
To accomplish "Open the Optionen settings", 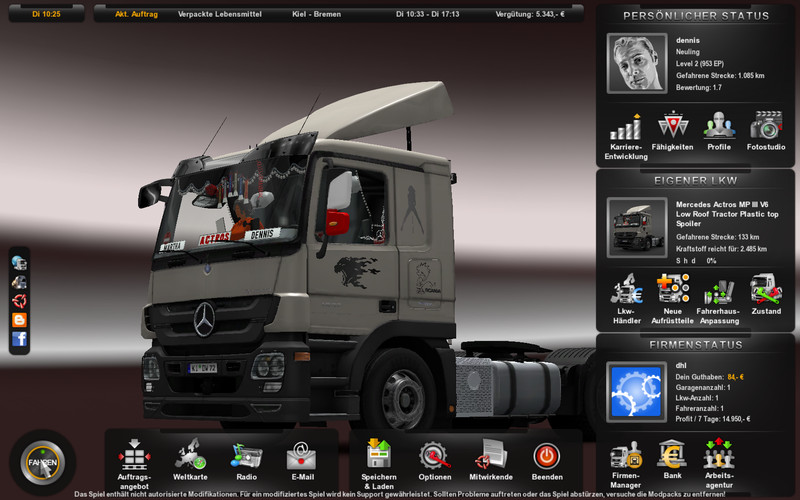I will tap(435, 461).
